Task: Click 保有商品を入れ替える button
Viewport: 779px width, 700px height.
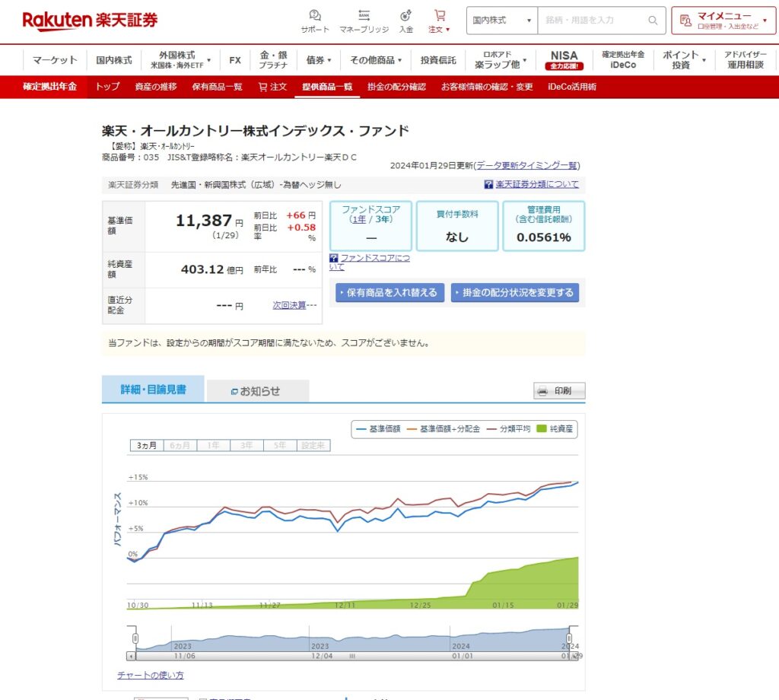Action: coord(390,293)
